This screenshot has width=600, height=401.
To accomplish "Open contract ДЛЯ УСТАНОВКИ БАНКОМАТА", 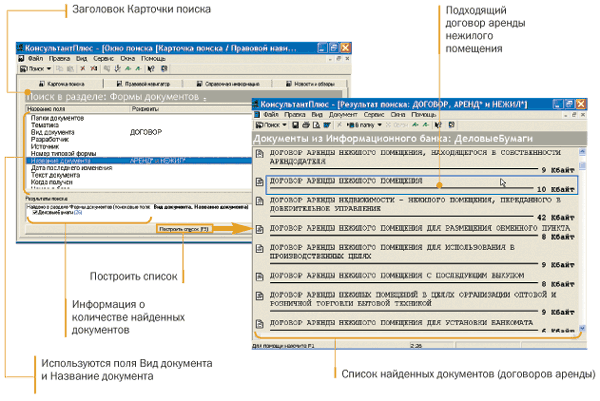I will point(401,323).
